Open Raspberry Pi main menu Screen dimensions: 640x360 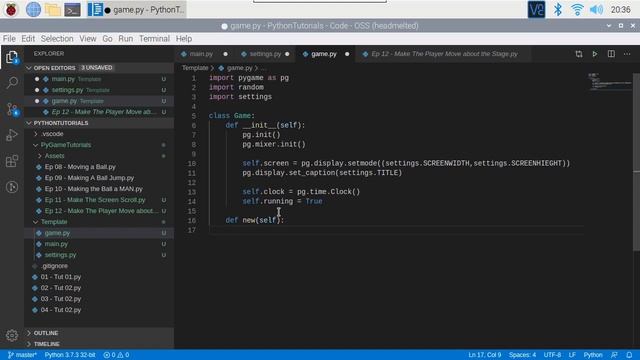[11, 9]
